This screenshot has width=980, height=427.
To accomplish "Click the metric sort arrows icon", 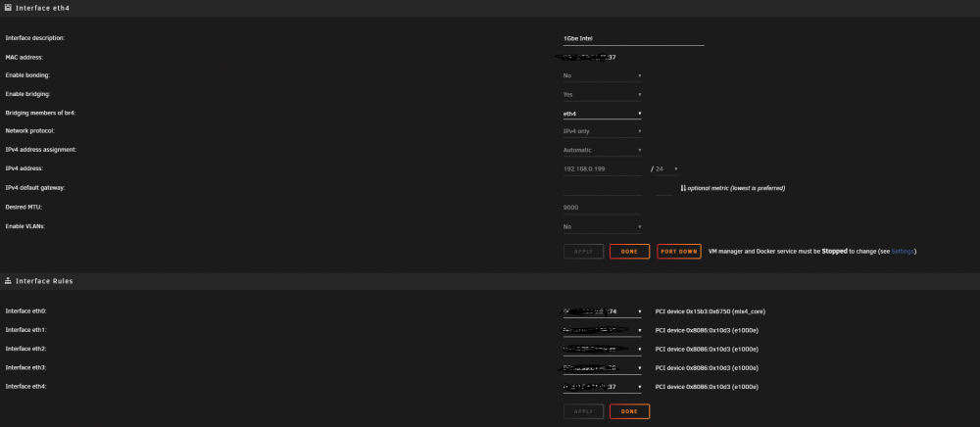I will pos(683,188).
